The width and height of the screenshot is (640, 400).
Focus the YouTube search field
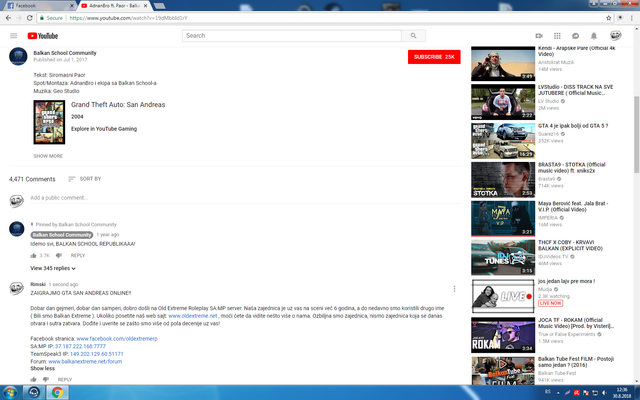click(x=291, y=36)
